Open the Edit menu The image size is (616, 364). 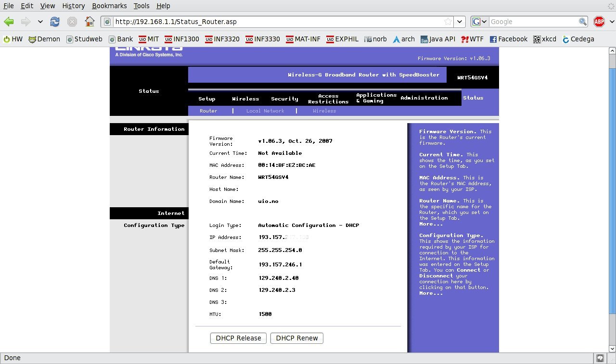tap(27, 6)
